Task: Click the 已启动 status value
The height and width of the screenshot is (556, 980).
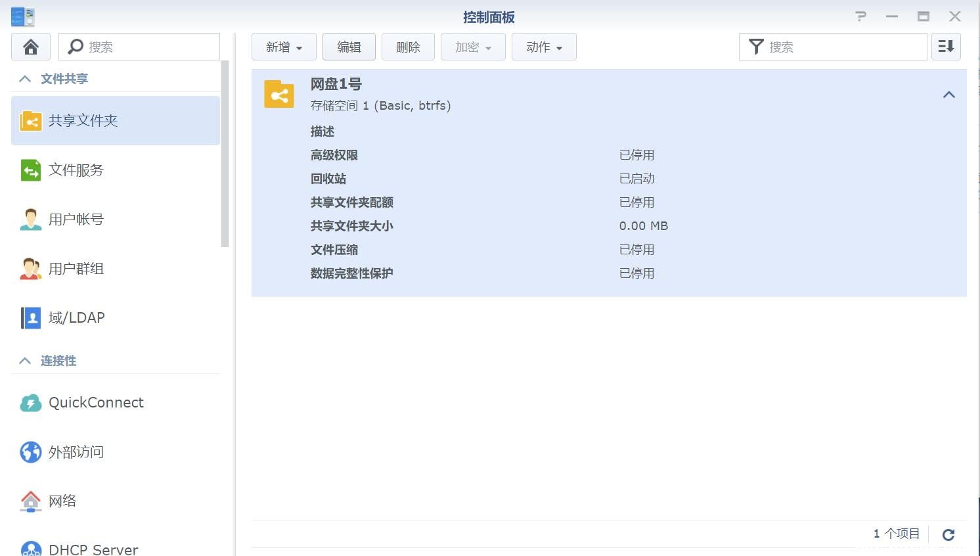Action: (636, 179)
